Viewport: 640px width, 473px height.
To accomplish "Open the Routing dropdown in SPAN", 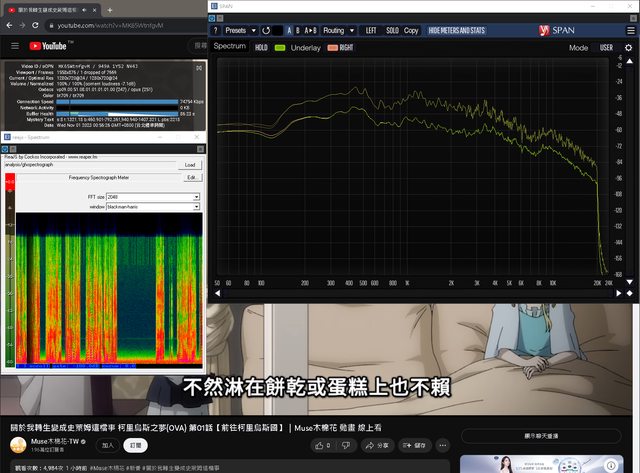I will click(x=339, y=31).
